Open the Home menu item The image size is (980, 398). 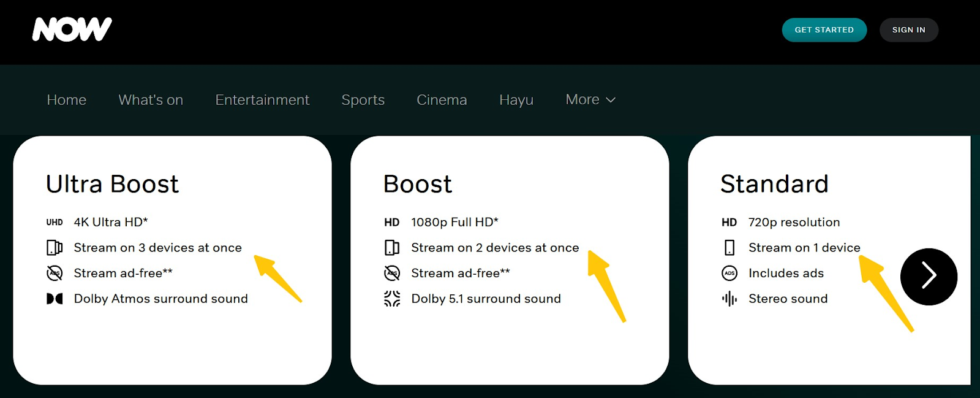tap(67, 100)
